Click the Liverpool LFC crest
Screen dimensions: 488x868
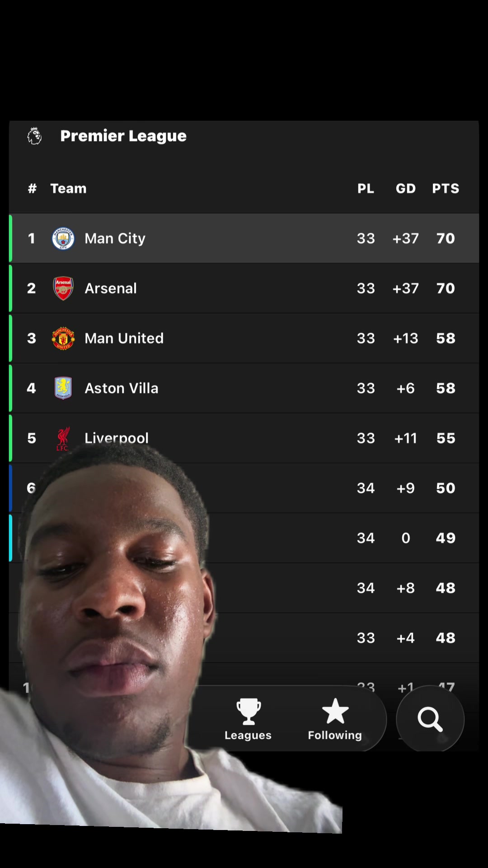(63, 439)
